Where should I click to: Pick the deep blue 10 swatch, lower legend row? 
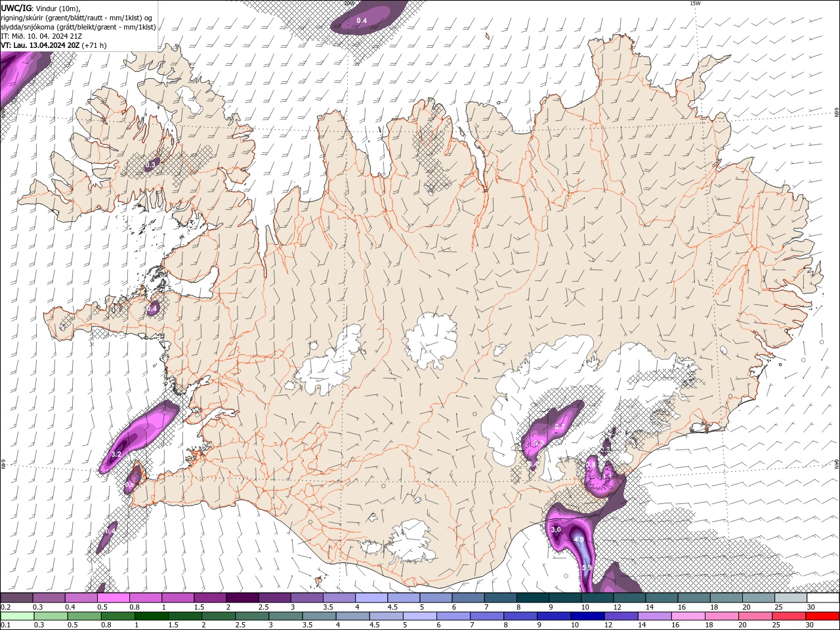pyautogui.click(x=587, y=616)
